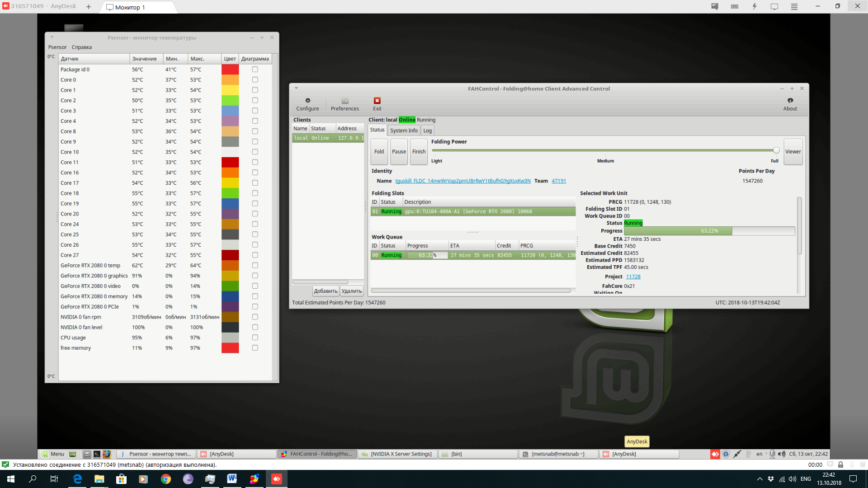Open project 11728 link
Screen dimensions: 868x488
(633, 277)
